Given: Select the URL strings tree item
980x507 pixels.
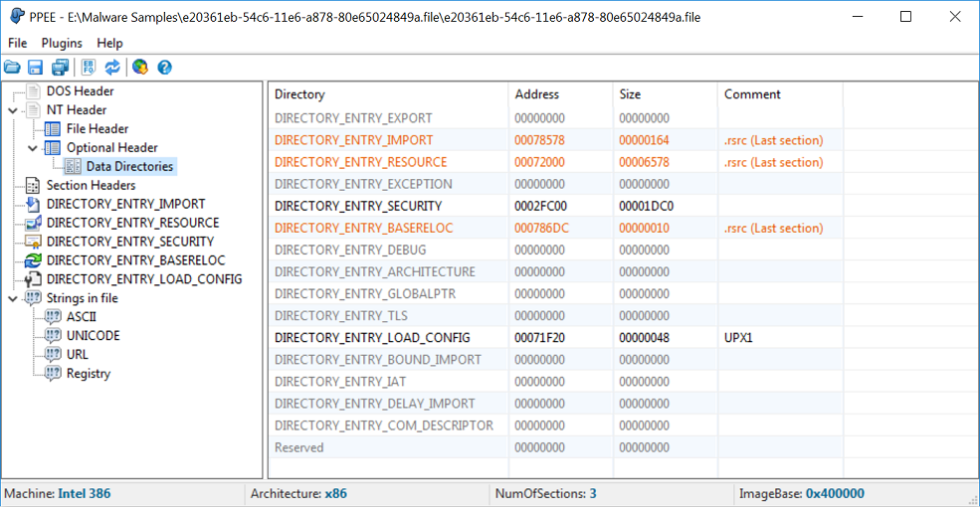Looking at the screenshot, I should [x=78, y=355].
